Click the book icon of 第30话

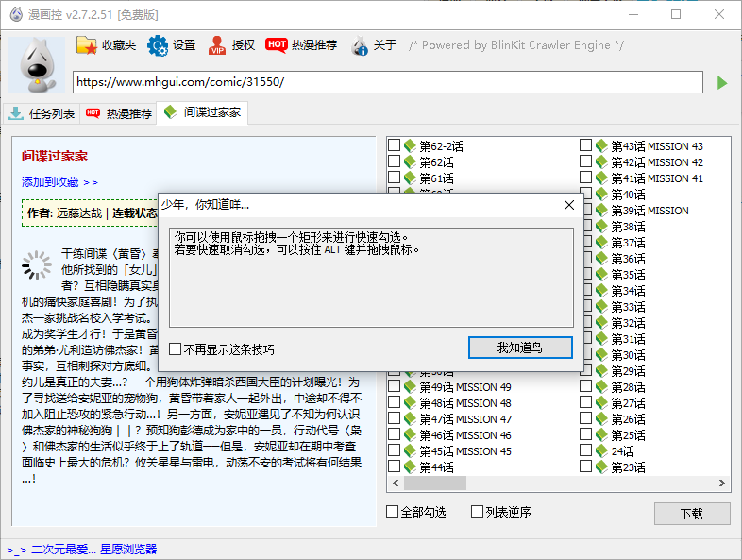(x=601, y=355)
